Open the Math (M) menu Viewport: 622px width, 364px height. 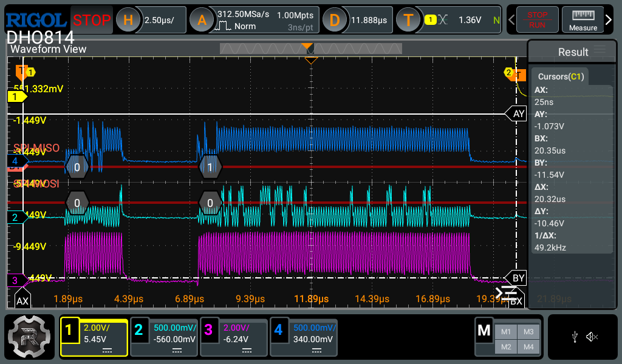(484, 331)
